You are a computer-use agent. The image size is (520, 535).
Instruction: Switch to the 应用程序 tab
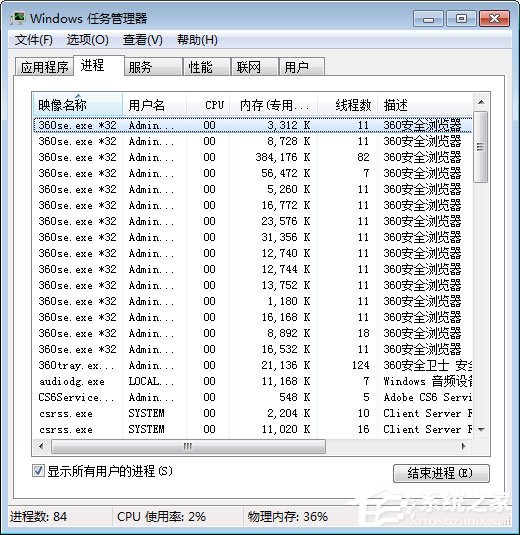point(44,67)
